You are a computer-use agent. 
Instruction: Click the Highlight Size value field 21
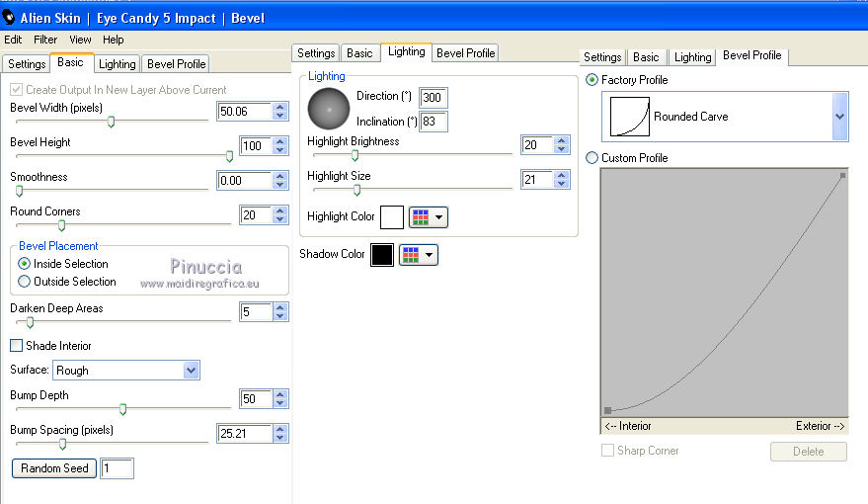(x=537, y=180)
